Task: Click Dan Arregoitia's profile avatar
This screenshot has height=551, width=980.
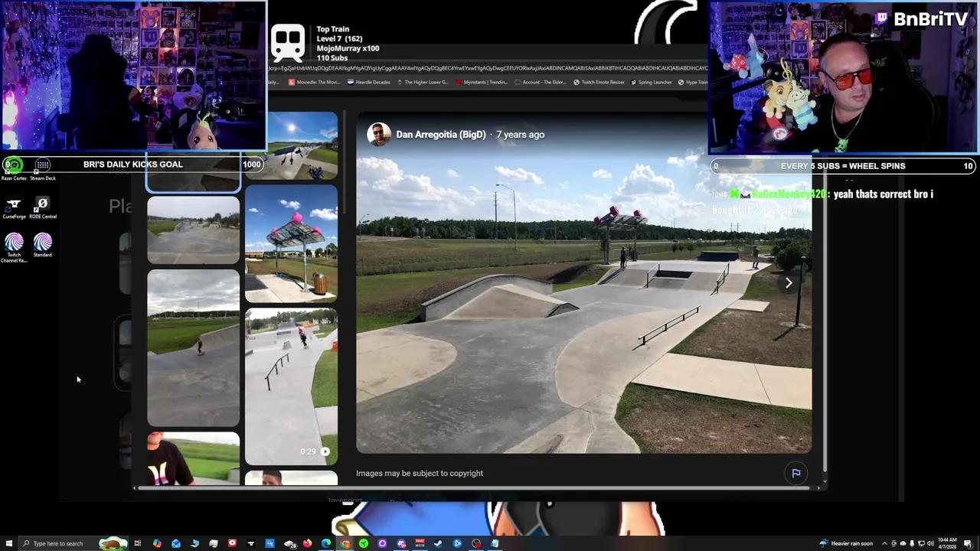Action: click(378, 135)
